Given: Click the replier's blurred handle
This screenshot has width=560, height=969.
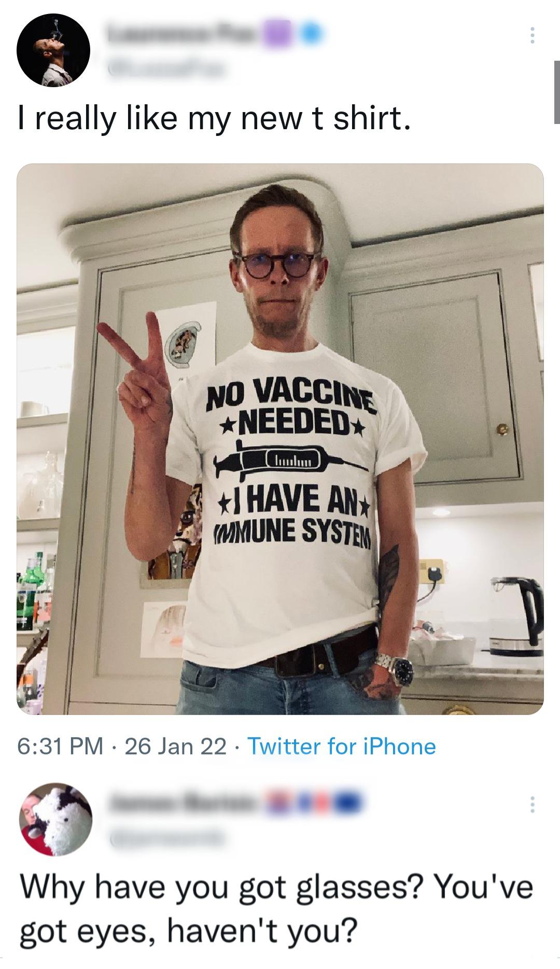Looking at the screenshot, I should tap(166, 836).
